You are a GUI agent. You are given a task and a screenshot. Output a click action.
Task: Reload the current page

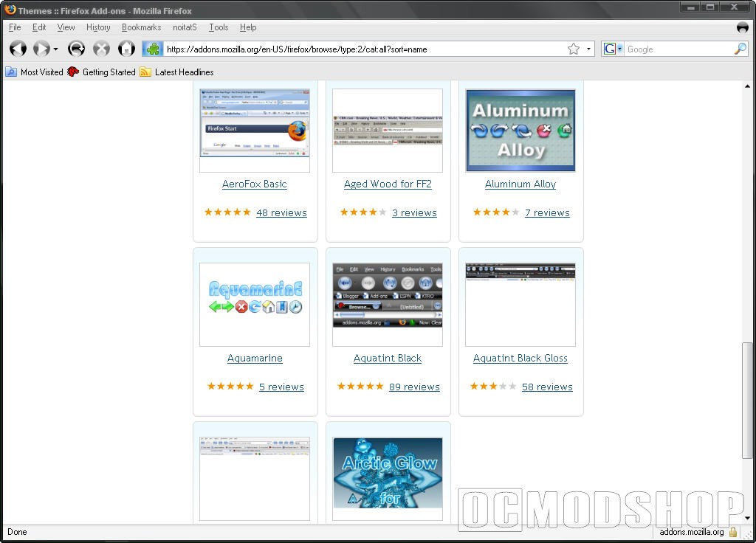click(76, 49)
